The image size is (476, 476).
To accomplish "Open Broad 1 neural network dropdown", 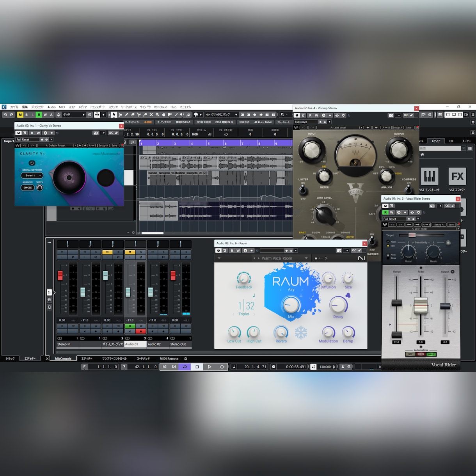I will pyautogui.click(x=32, y=176).
